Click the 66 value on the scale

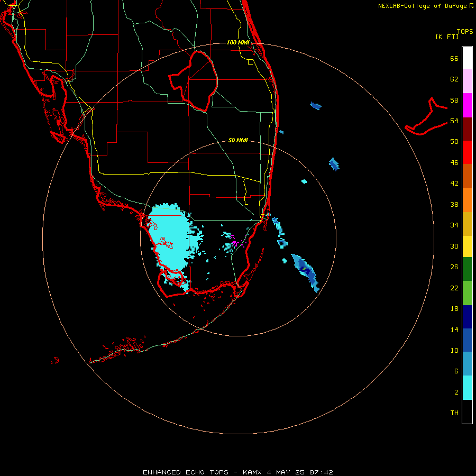pyautogui.click(x=454, y=58)
